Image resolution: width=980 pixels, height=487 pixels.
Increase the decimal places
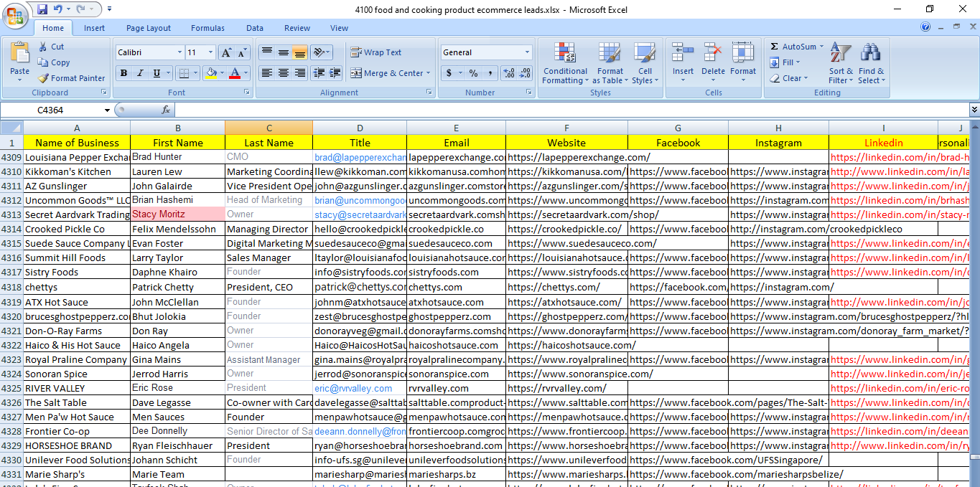pyautogui.click(x=509, y=73)
